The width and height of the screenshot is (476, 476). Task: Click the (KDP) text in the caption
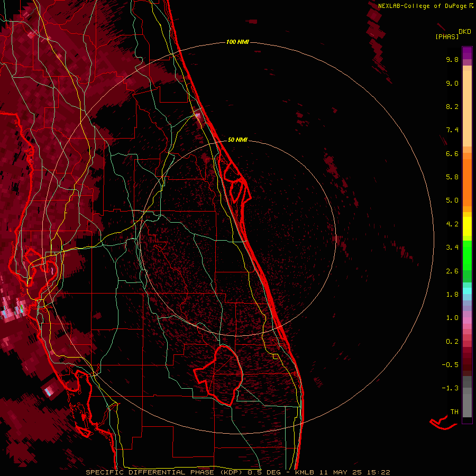click(x=231, y=472)
